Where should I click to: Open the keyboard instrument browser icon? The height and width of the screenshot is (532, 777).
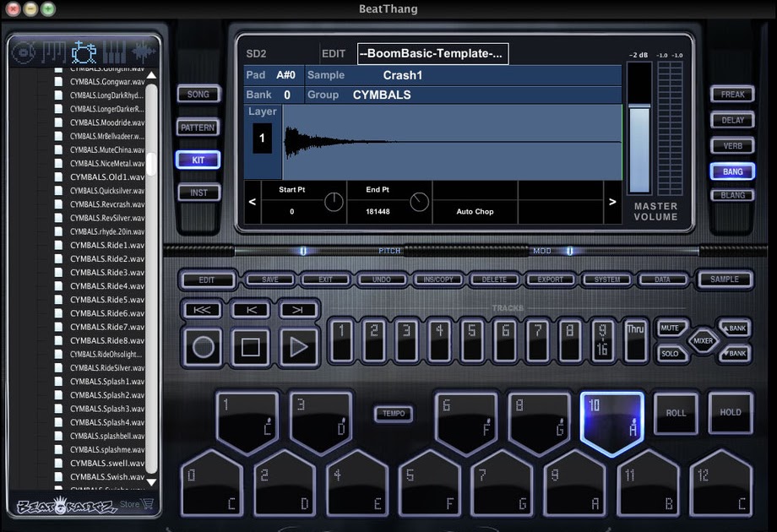[114, 52]
